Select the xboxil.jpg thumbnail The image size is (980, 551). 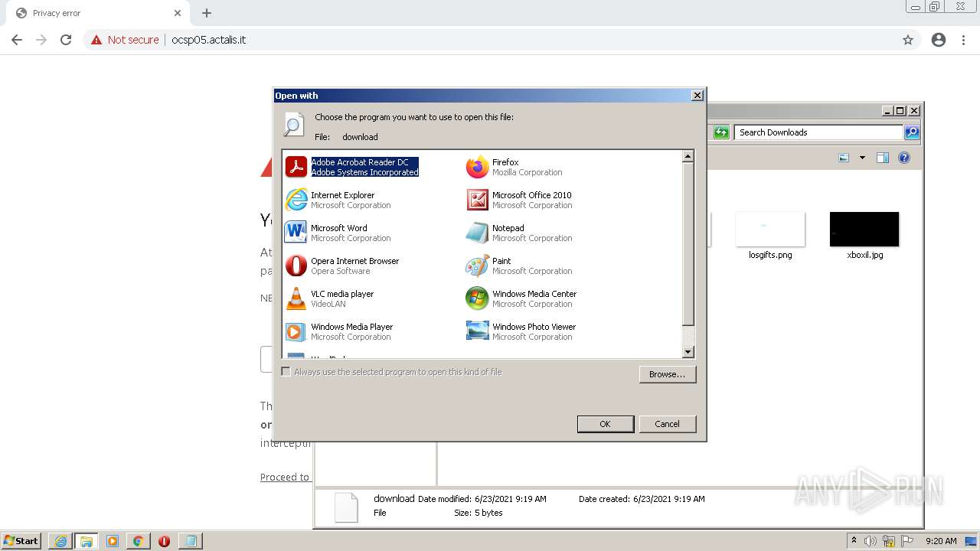click(864, 230)
